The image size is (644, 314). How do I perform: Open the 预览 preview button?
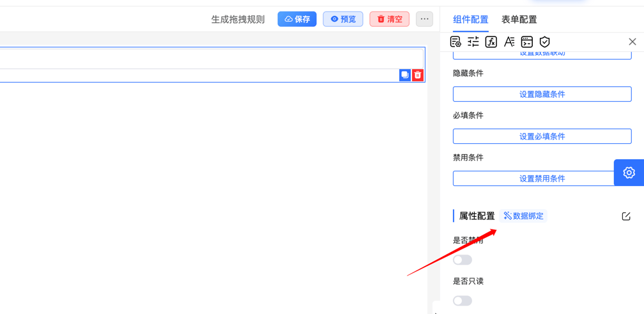click(343, 19)
